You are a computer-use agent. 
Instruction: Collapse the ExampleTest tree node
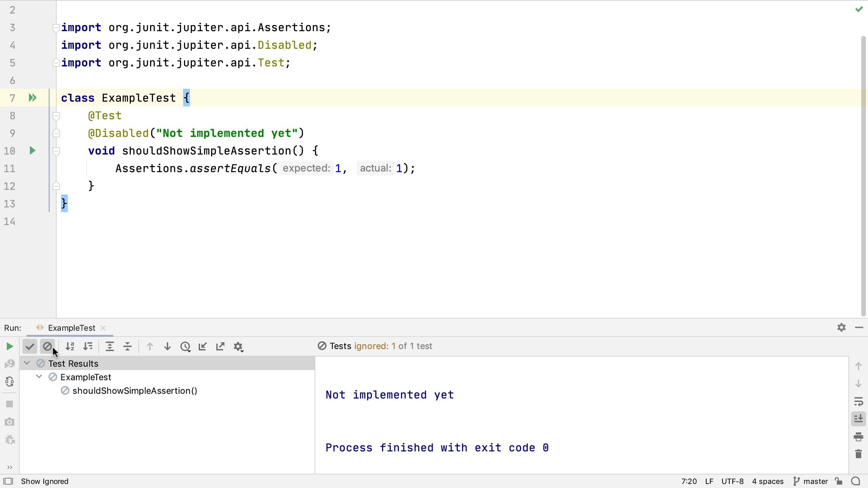pyautogui.click(x=39, y=377)
